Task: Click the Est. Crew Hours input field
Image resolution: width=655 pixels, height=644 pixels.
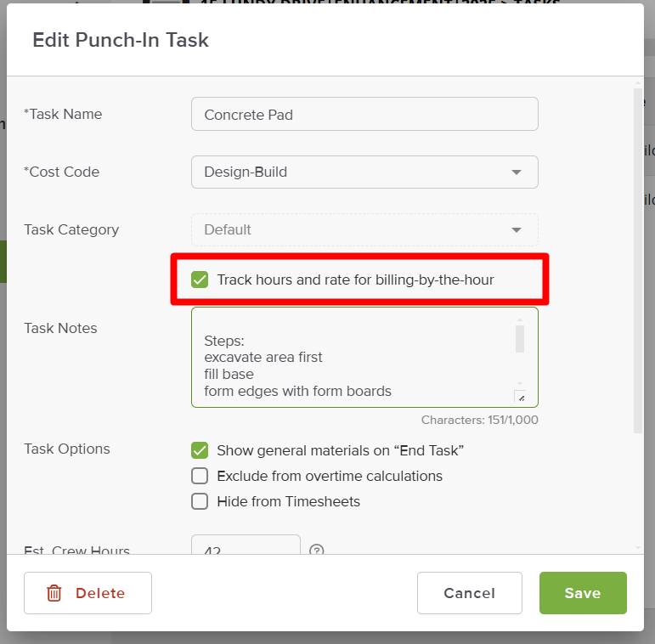Action: pyautogui.click(x=246, y=545)
